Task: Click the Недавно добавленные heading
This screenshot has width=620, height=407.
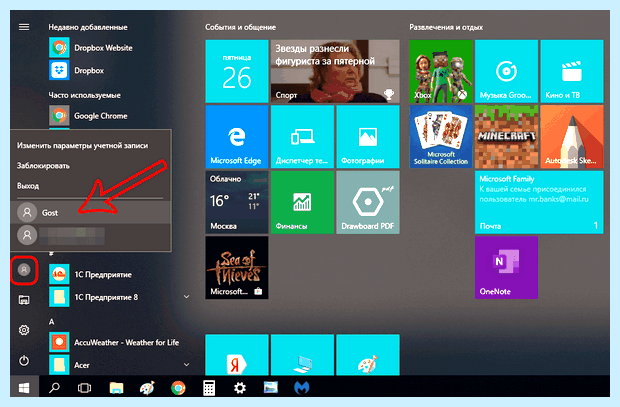Action: [88, 27]
